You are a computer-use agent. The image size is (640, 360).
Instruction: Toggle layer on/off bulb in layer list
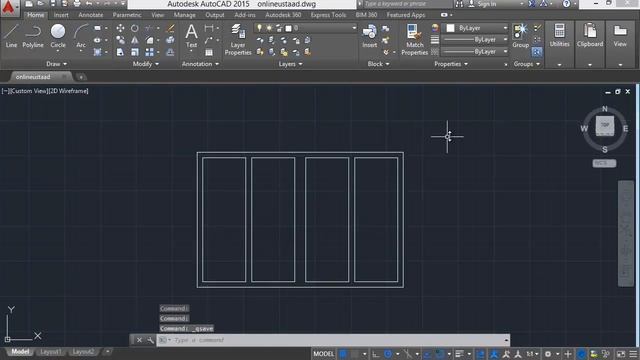(x=259, y=28)
